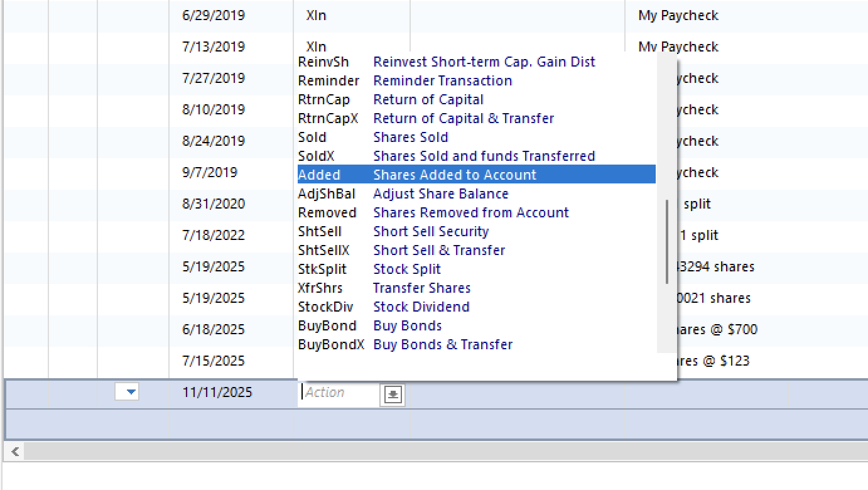Viewport: 868px width, 490px height.
Task: Choose the Stock Split action
Action: coord(406,269)
